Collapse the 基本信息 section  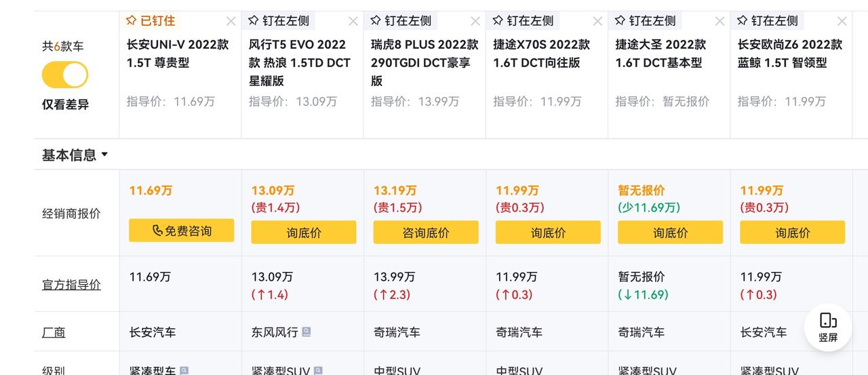[75, 155]
